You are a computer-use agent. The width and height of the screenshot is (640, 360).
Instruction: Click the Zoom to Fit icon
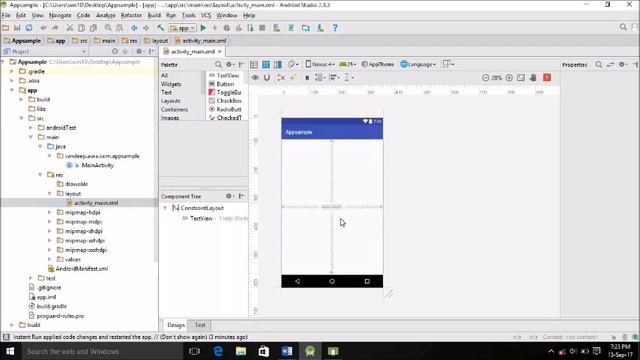(x=521, y=78)
